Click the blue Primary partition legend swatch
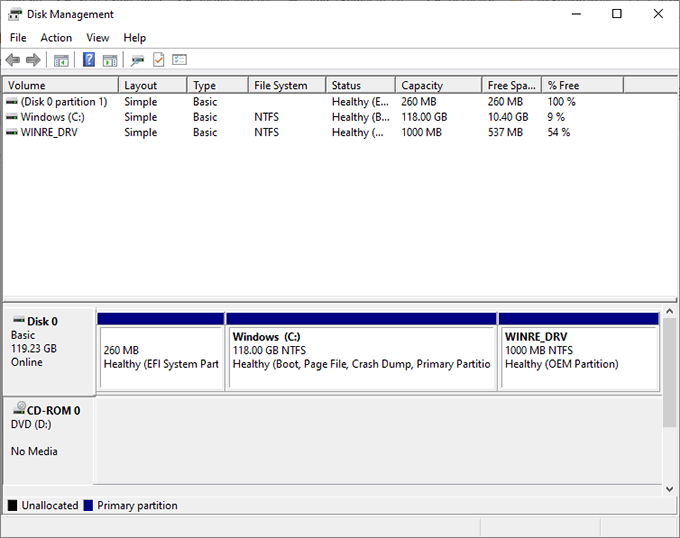Viewport: 680px width, 538px height. point(89,506)
